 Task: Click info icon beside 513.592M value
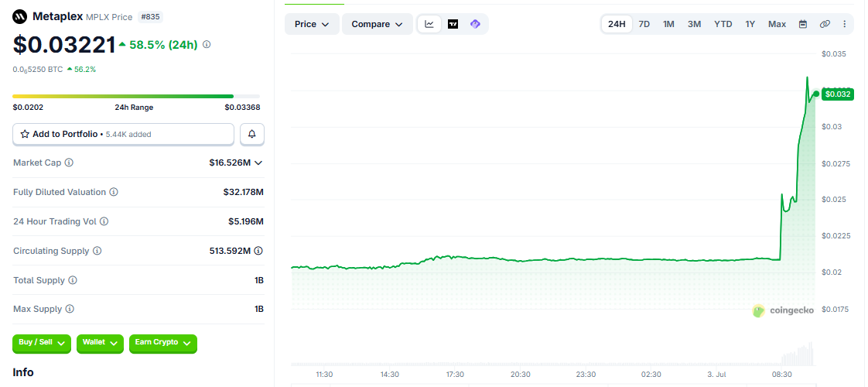[x=258, y=251]
